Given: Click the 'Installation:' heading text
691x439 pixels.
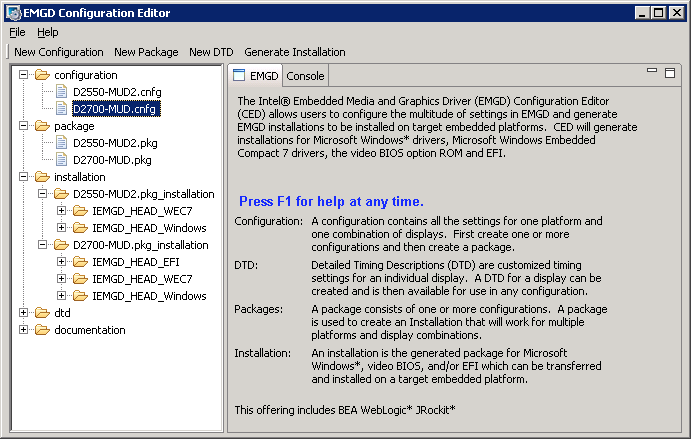Looking at the screenshot, I should pos(262,353).
